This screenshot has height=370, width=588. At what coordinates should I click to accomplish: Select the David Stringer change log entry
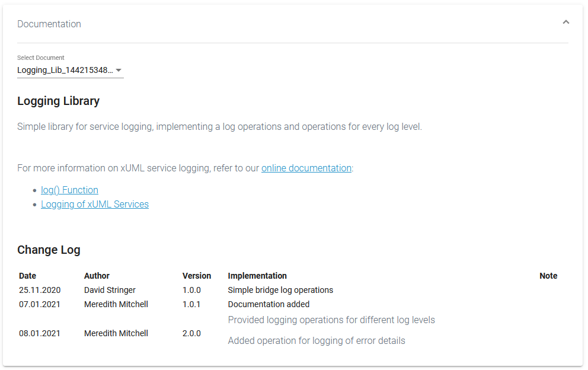[110, 290]
